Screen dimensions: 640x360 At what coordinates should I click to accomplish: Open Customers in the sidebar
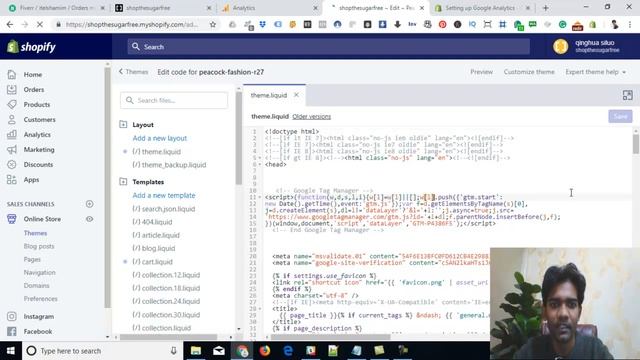[39, 120]
